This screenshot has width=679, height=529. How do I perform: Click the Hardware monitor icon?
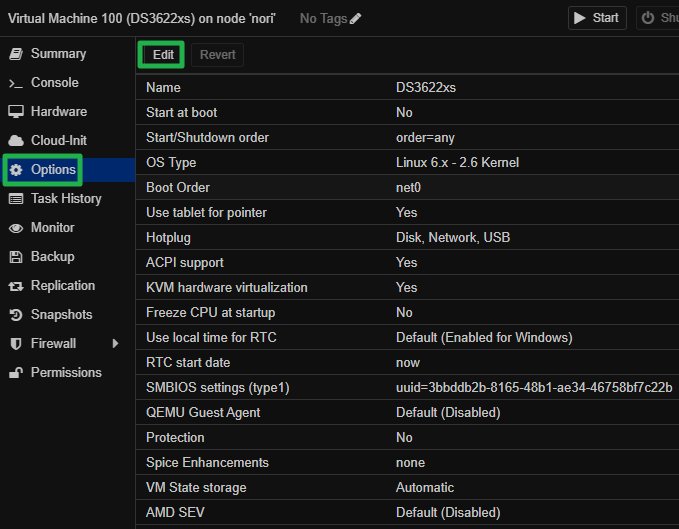[x=15, y=112]
